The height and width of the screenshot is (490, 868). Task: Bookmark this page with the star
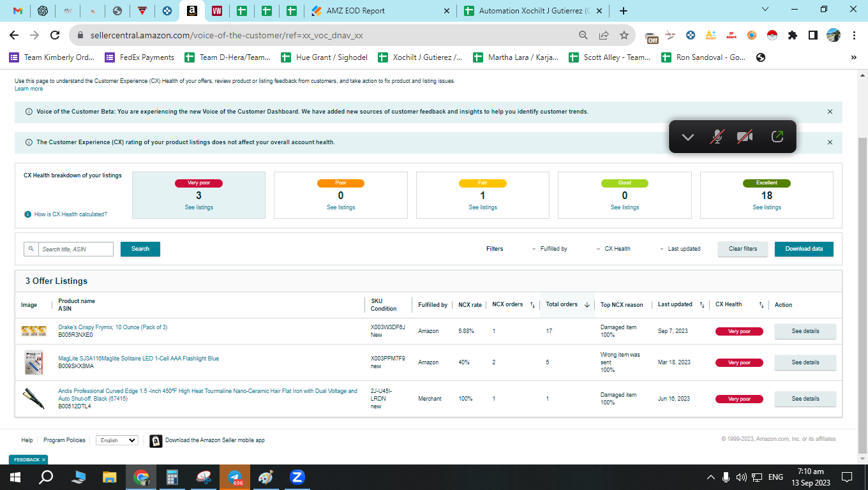(x=624, y=35)
